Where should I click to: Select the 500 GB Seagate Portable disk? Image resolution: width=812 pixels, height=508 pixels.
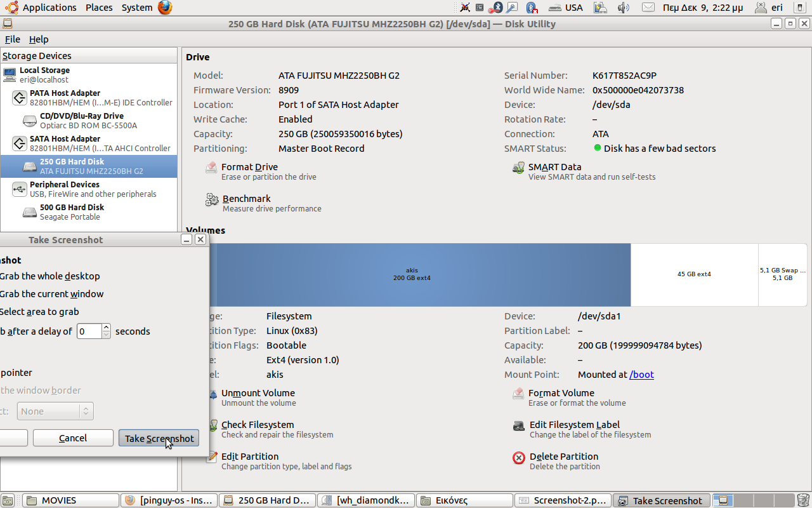point(89,212)
